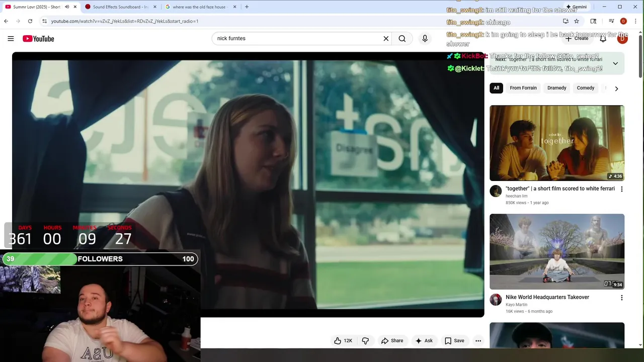Open browser media controls icon
The height and width of the screenshot is (362, 644).
pyautogui.click(x=611, y=21)
